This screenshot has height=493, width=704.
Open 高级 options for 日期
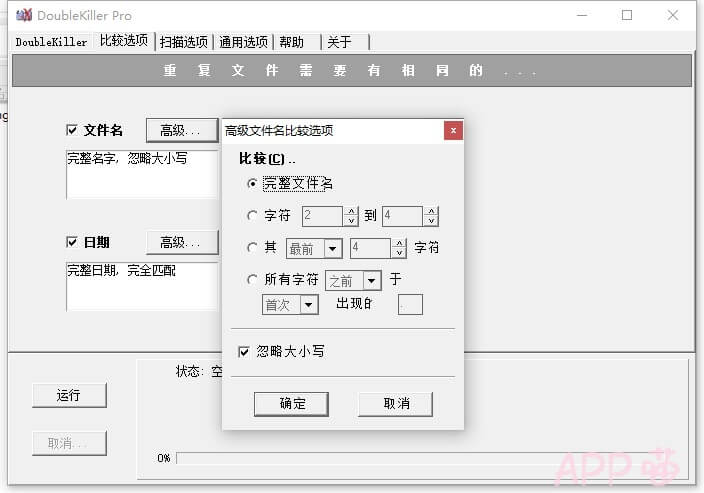coord(182,243)
